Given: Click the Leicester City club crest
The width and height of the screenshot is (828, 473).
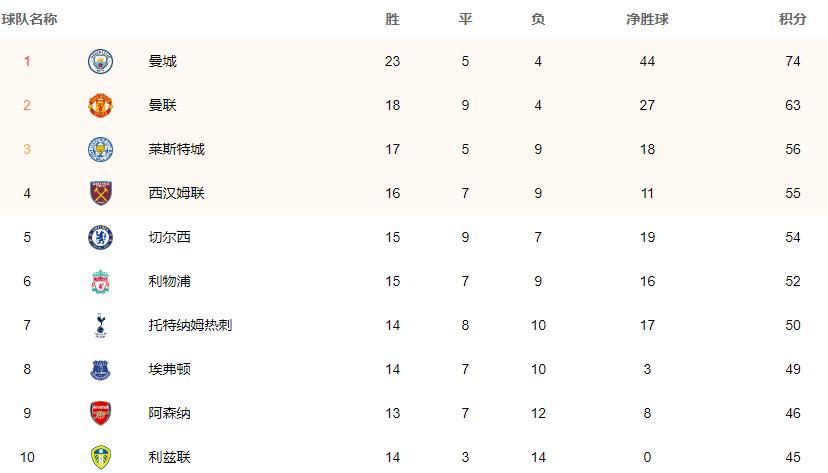Looking at the screenshot, I should [100, 149].
